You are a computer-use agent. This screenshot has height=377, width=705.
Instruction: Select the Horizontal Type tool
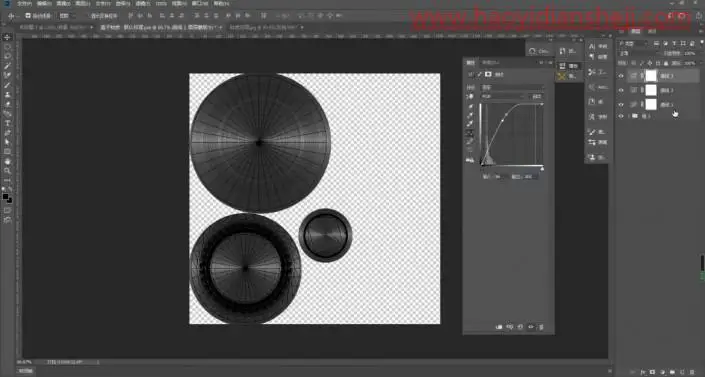point(7,123)
